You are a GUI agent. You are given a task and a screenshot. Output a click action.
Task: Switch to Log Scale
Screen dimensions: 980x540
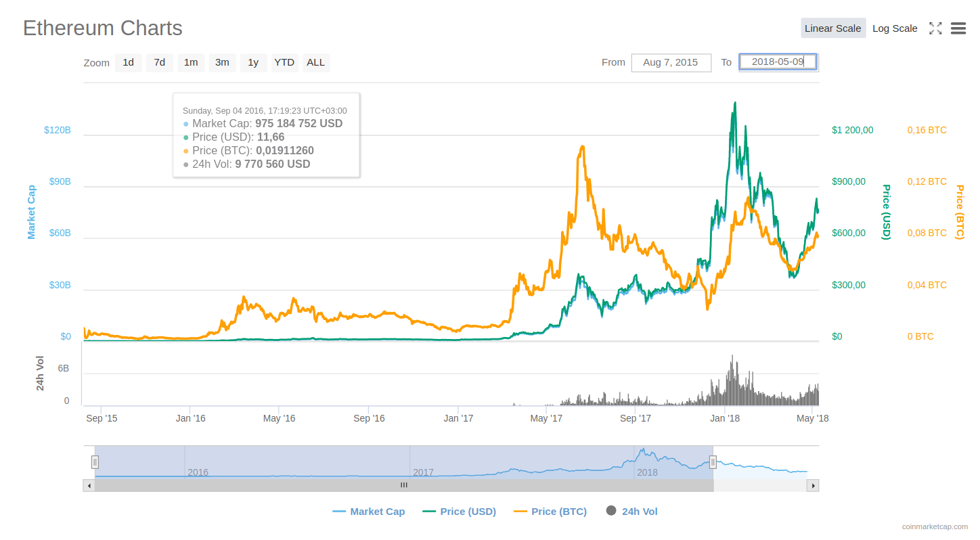pos(895,28)
